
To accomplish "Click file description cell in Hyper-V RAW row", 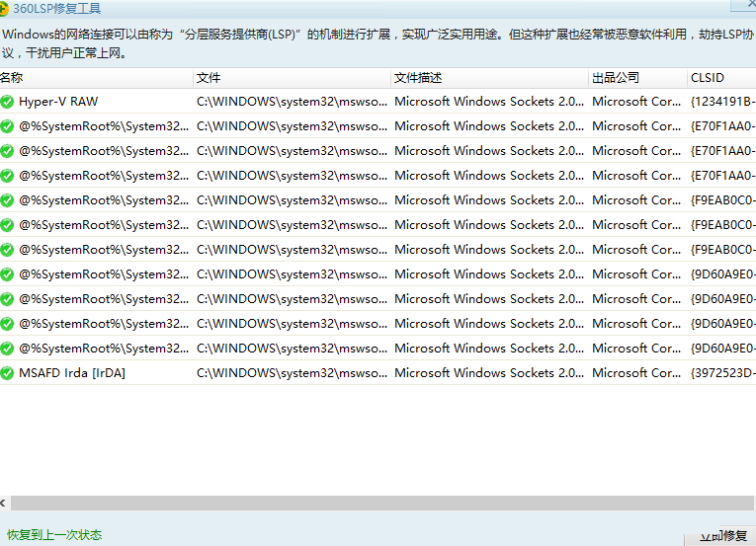I will tap(489, 102).
